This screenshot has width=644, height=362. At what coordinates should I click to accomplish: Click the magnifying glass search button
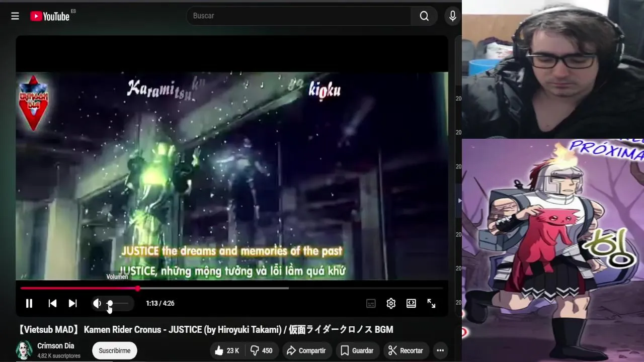pyautogui.click(x=424, y=16)
